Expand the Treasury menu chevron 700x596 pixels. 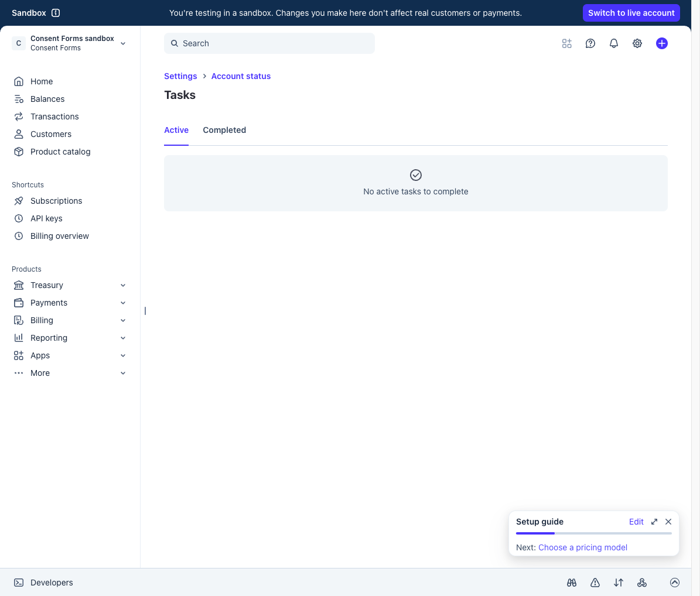[123, 286]
